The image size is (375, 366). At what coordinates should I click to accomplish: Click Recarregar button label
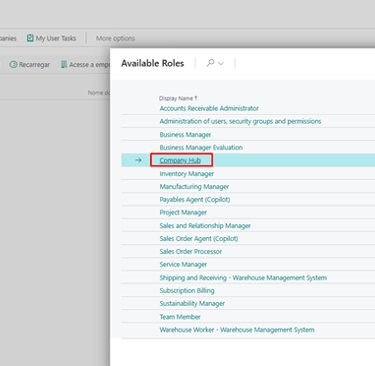tap(34, 65)
